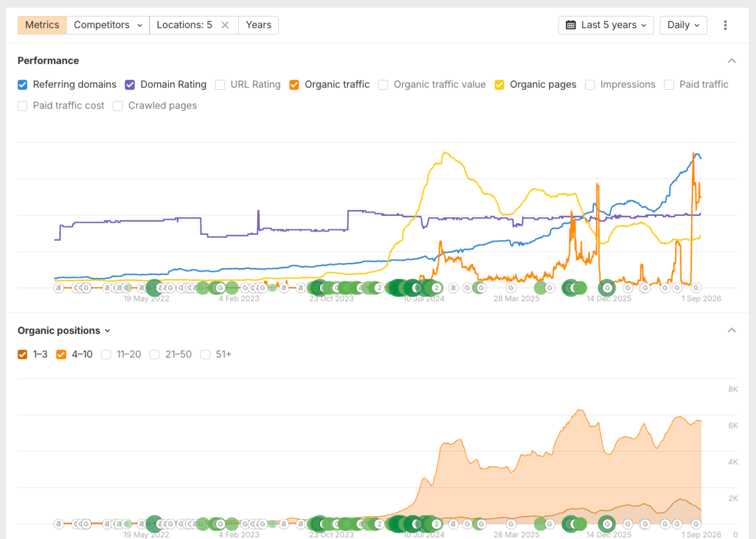
Task: Enable the URL Rating checkbox
Action: click(220, 85)
